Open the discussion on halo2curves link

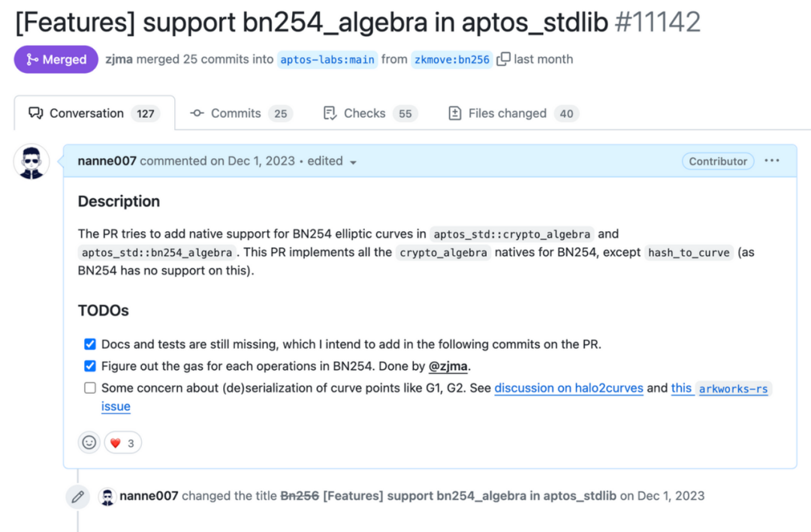pyautogui.click(x=568, y=388)
